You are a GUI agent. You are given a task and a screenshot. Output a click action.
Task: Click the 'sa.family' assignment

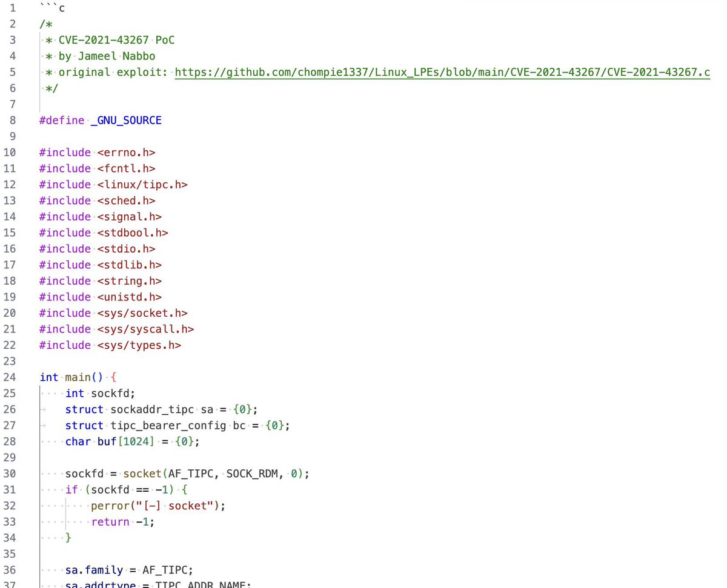pos(94,569)
